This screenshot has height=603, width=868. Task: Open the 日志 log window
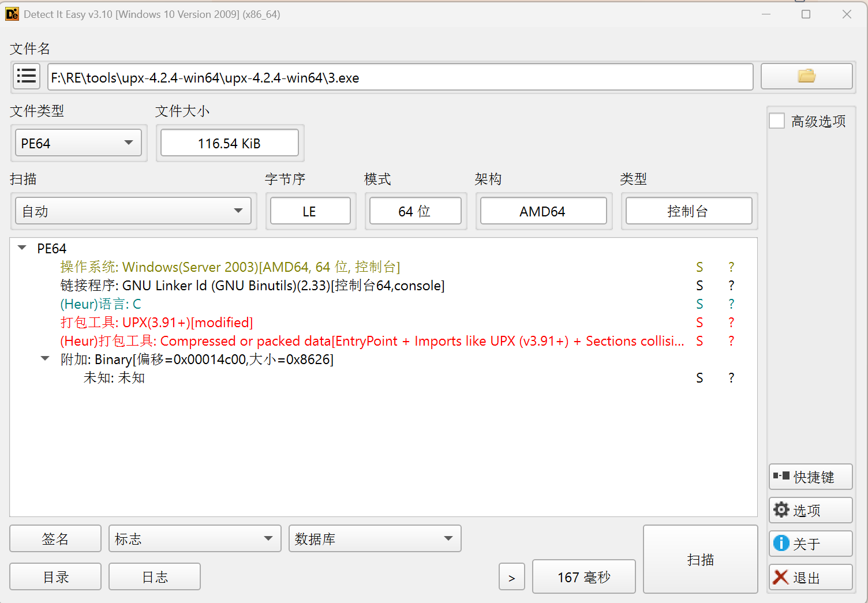point(154,576)
